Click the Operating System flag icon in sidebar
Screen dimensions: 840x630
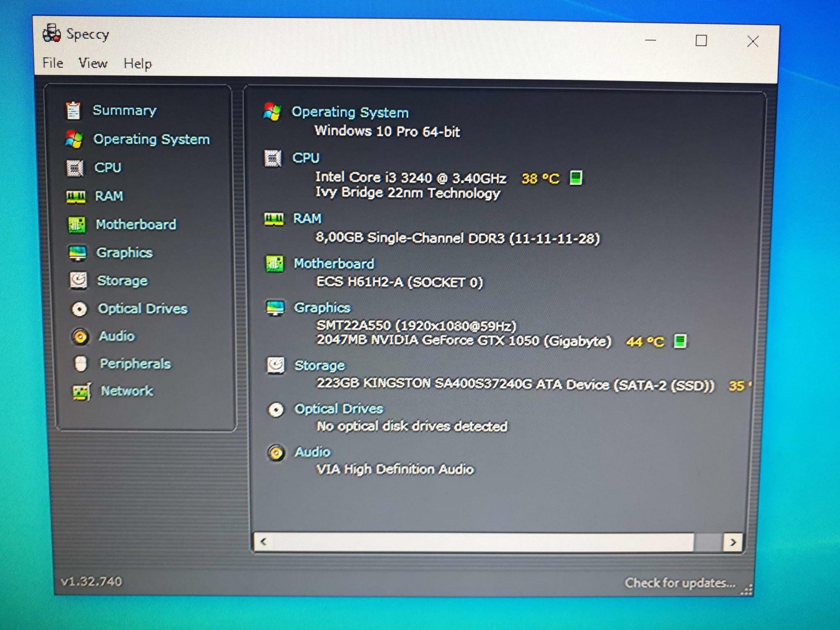pyautogui.click(x=74, y=139)
